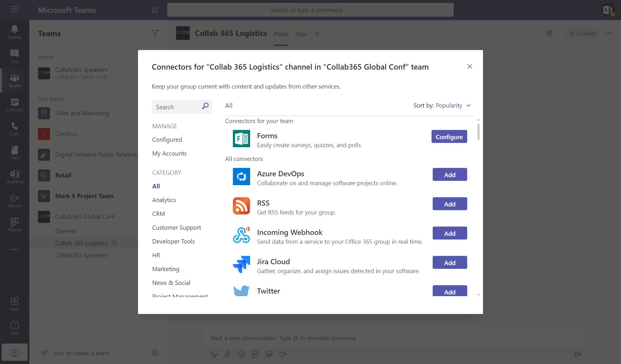
Task: Add a new tab with plus icon
Action: (317, 34)
